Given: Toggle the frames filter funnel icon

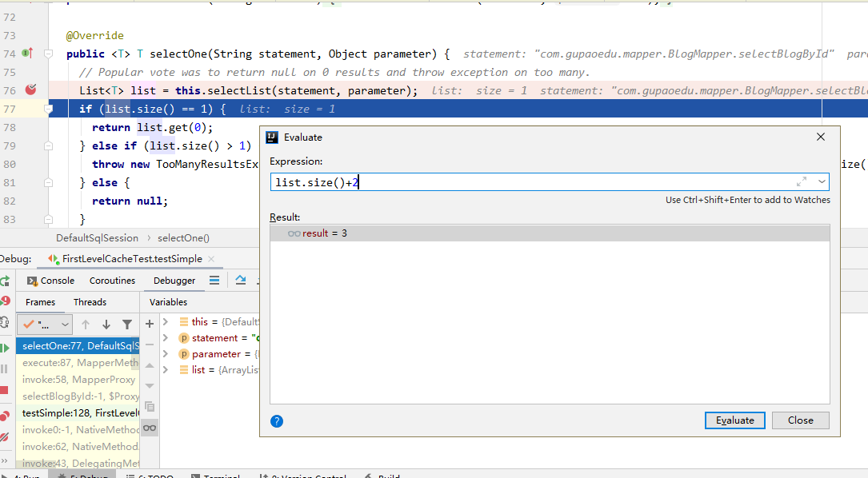Looking at the screenshot, I should pos(127,325).
